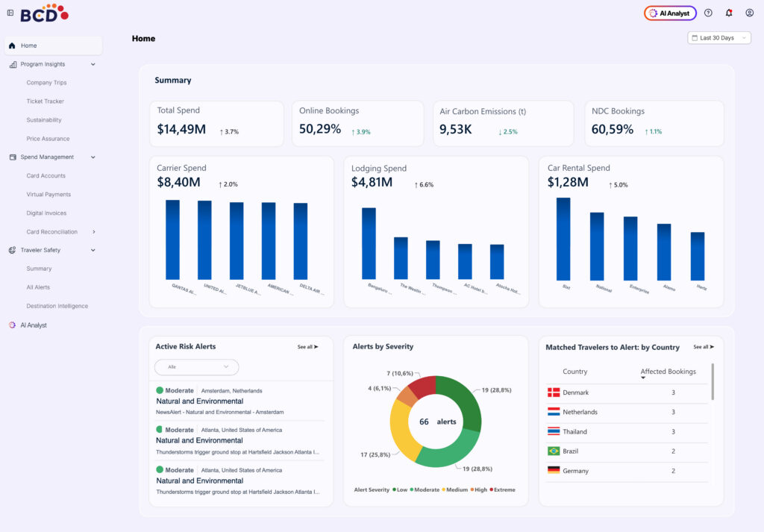Open the Air Carbon Emissions card

[504, 123]
